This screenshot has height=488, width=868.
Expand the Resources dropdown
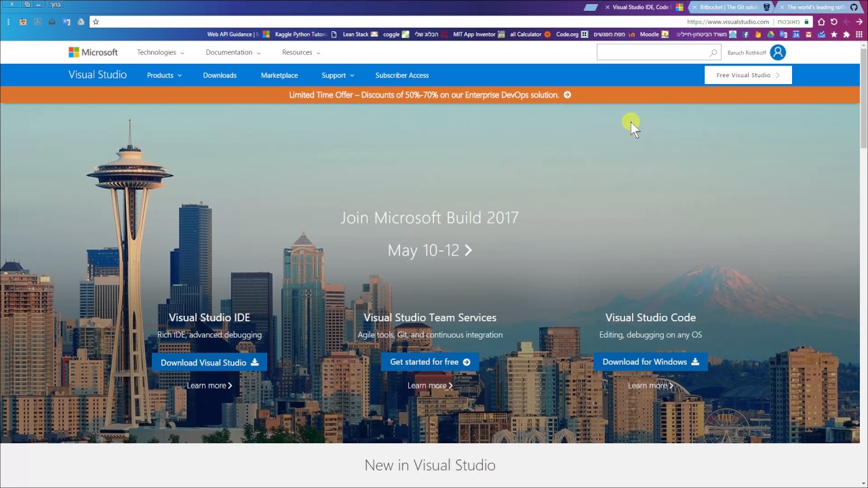pos(301,52)
